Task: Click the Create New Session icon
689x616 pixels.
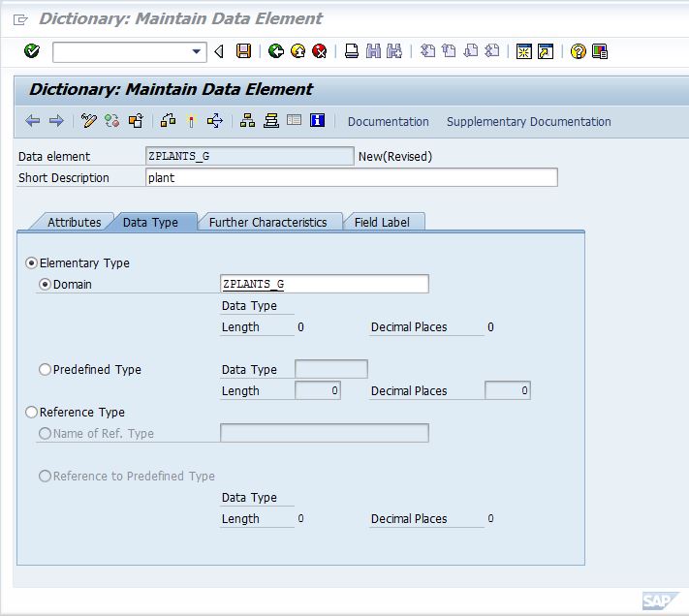Action: pyautogui.click(x=524, y=51)
